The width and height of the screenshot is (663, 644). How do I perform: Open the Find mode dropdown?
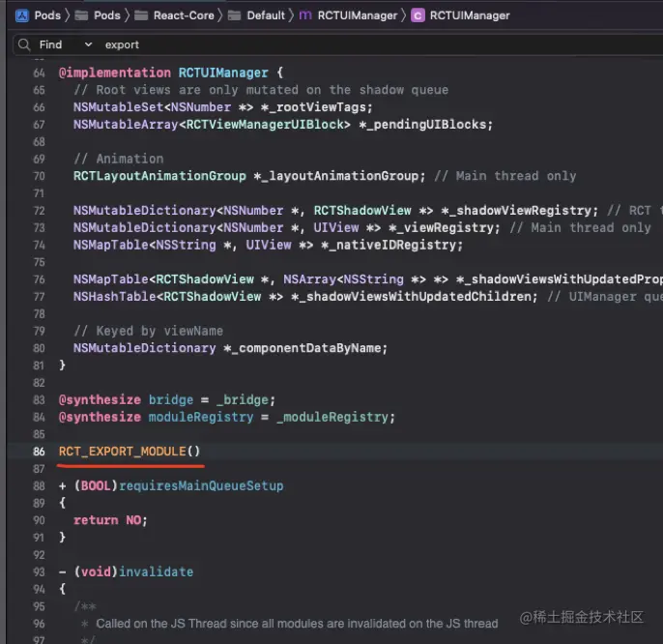66,44
